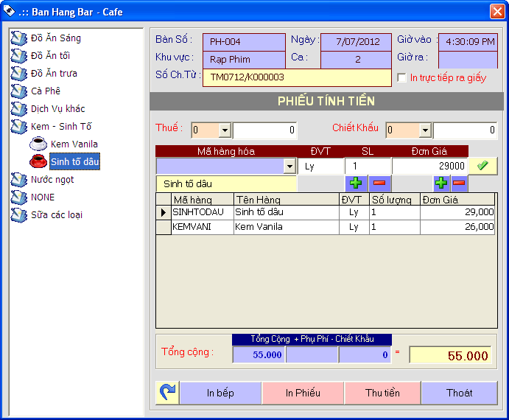Click the ĐVT field showing Ly
The height and width of the screenshot is (420, 509).
pyautogui.click(x=320, y=167)
